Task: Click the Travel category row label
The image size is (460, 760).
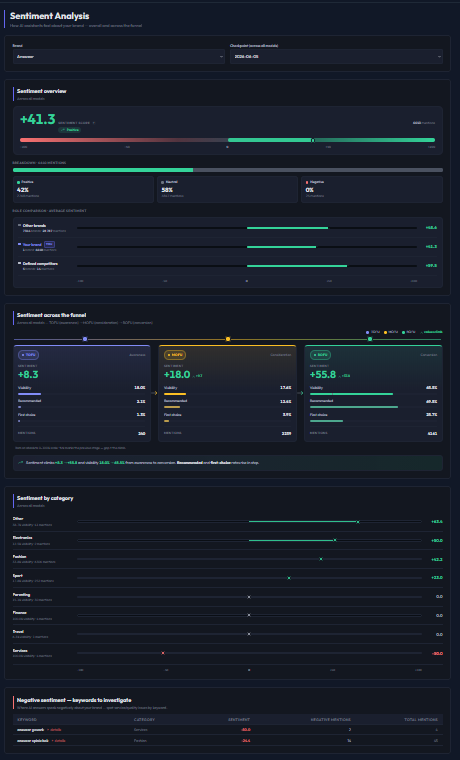Action: 18,632
